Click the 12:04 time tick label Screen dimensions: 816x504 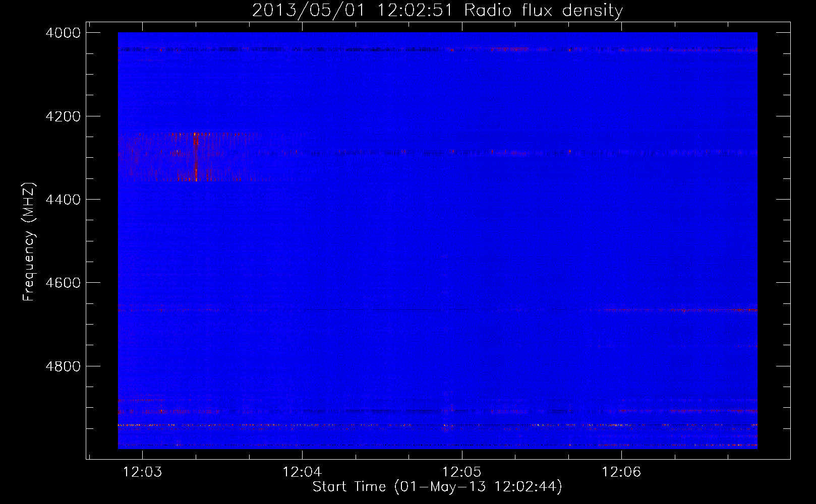302,472
